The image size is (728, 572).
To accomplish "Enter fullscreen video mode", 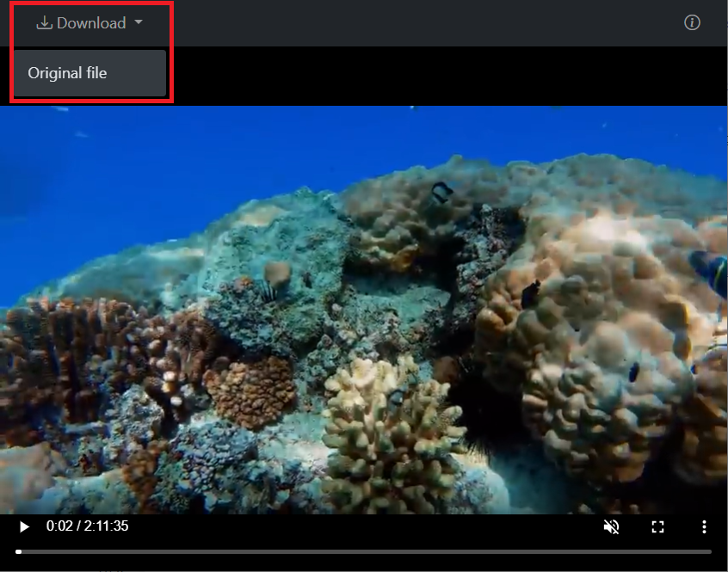I will tap(657, 526).
